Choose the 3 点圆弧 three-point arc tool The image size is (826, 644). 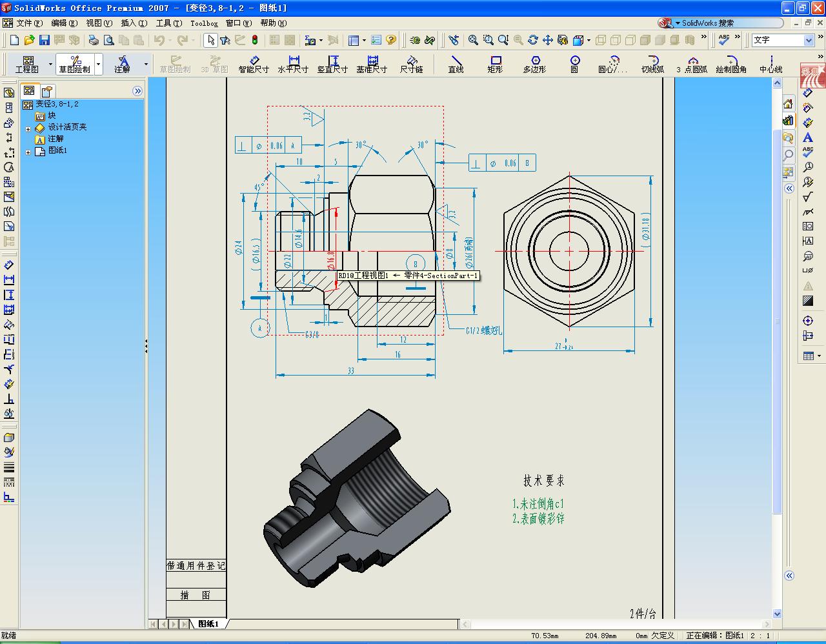692,64
